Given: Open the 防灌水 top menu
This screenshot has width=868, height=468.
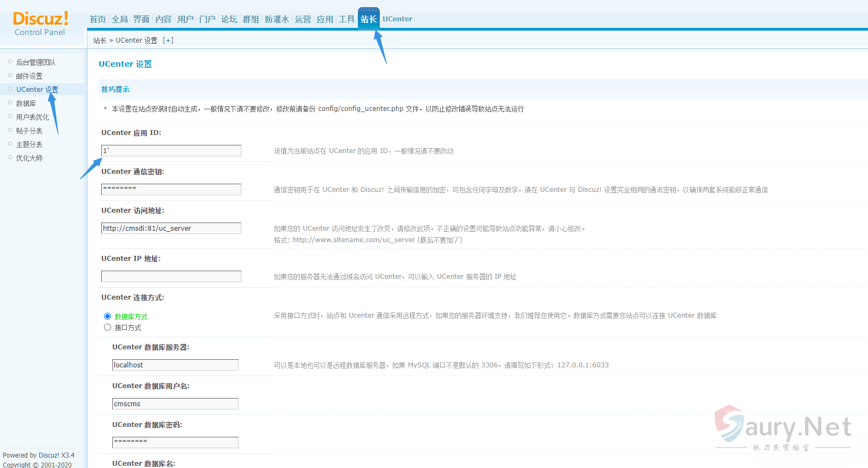Looking at the screenshot, I should pos(276,19).
